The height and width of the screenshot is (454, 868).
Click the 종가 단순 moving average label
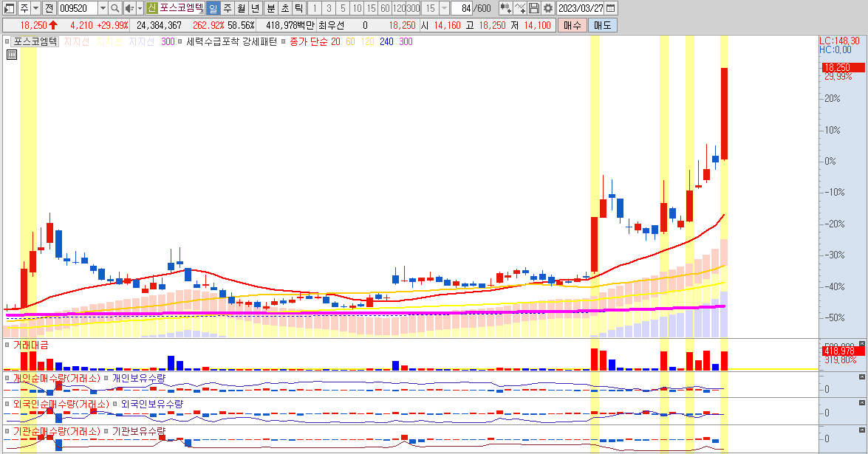point(308,41)
